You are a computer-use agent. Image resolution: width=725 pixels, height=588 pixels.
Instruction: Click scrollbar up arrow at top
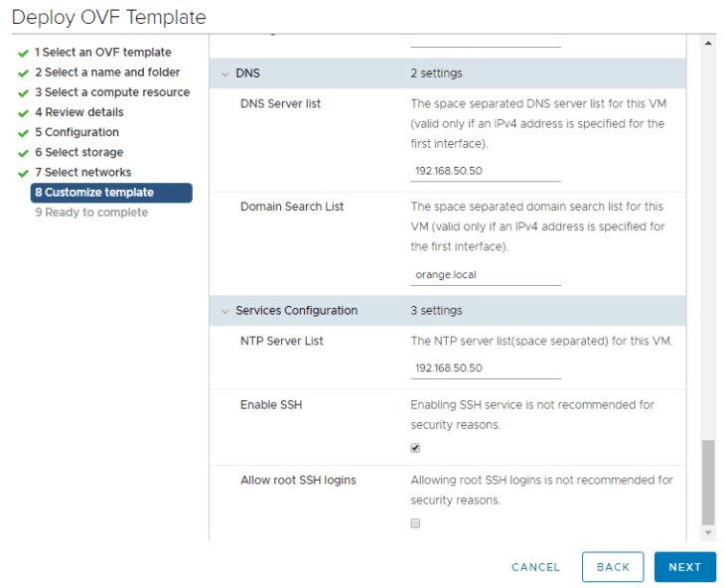coord(708,44)
